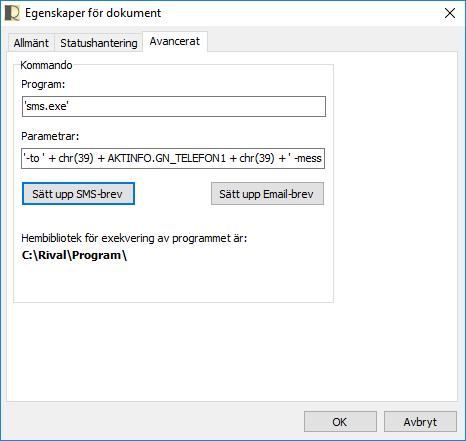Focus the Parametrar expression field
This screenshot has width=466, height=441.
[173, 158]
